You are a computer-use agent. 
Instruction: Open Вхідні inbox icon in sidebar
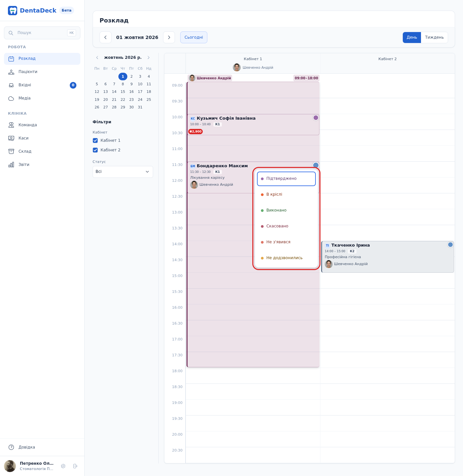tap(11, 85)
